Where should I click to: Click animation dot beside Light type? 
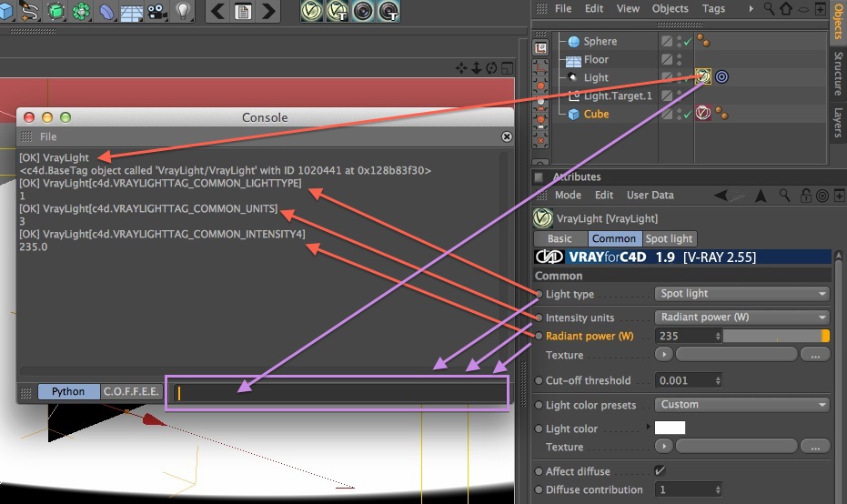[539, 294]
